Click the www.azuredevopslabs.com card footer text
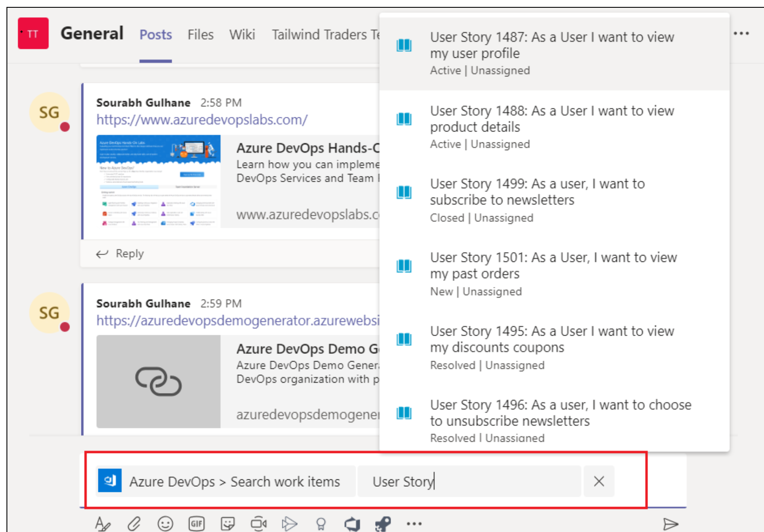 coord(308,214)
